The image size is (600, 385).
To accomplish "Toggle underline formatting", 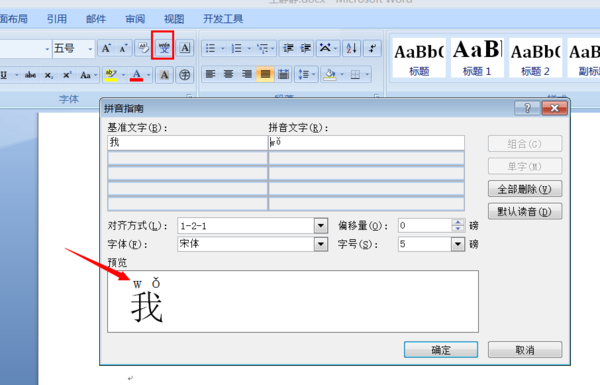I will click(x=4, y=75).
